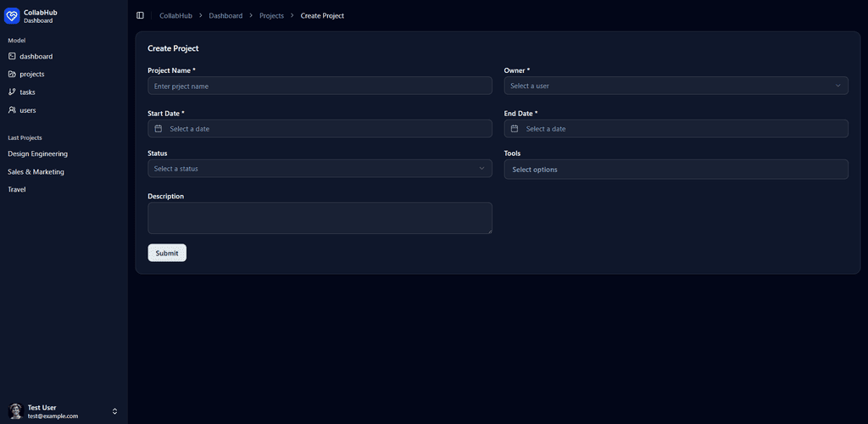Screen dimensions: 868x424
Task: Click the users icon in sidebar
Action: tap(12, 109)
